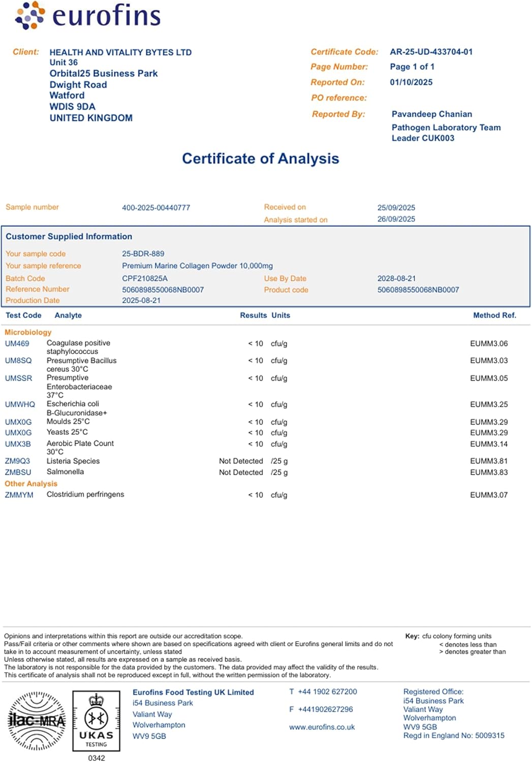This screenshot has width=532, height=762.
Task: Click the Test Code column header
Action: (23, 315)
